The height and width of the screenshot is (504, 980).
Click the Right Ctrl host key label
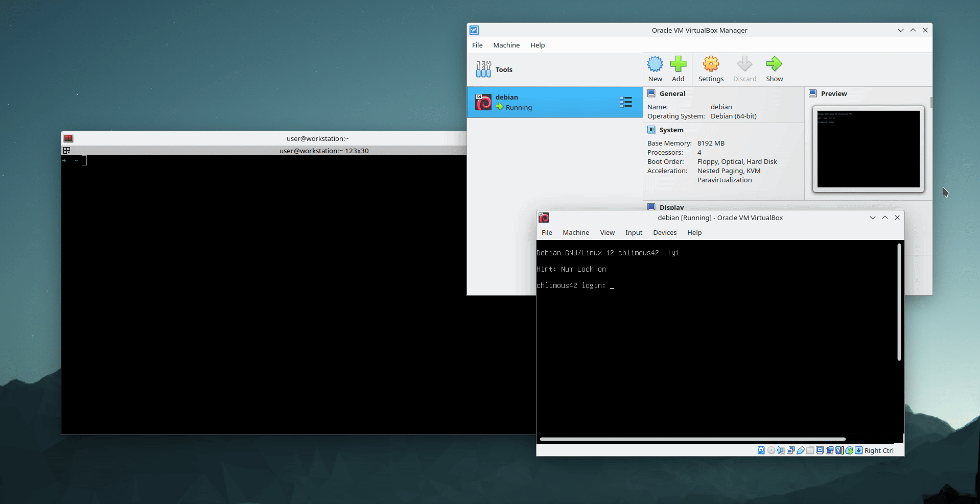879,450
